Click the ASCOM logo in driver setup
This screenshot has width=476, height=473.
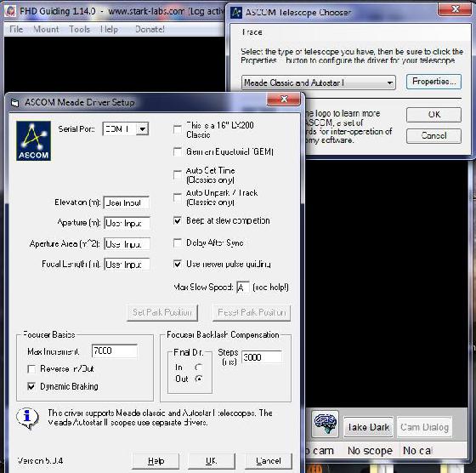click(x=33, y=140)
